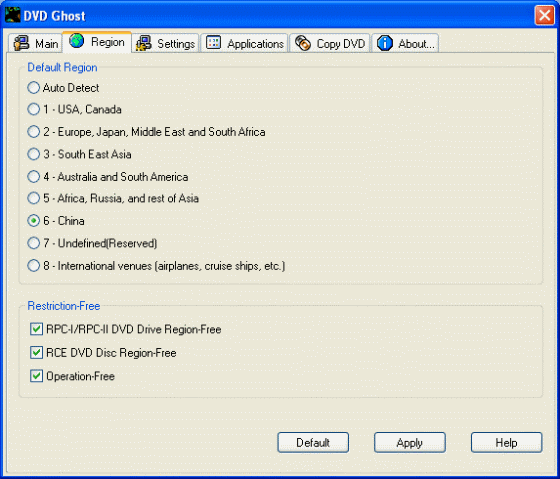Select the Region tab label
This screenshot has width=560, height=479.
point(108,42)
